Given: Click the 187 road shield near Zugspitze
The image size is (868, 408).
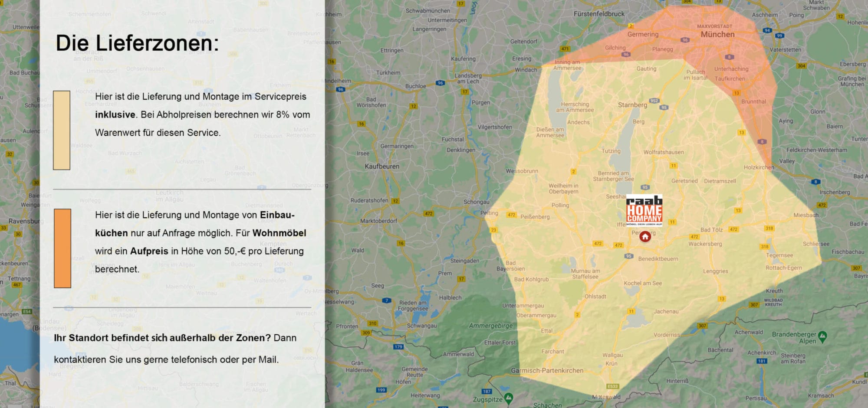Looking at the screenshot, I should [x=487, y=392].
